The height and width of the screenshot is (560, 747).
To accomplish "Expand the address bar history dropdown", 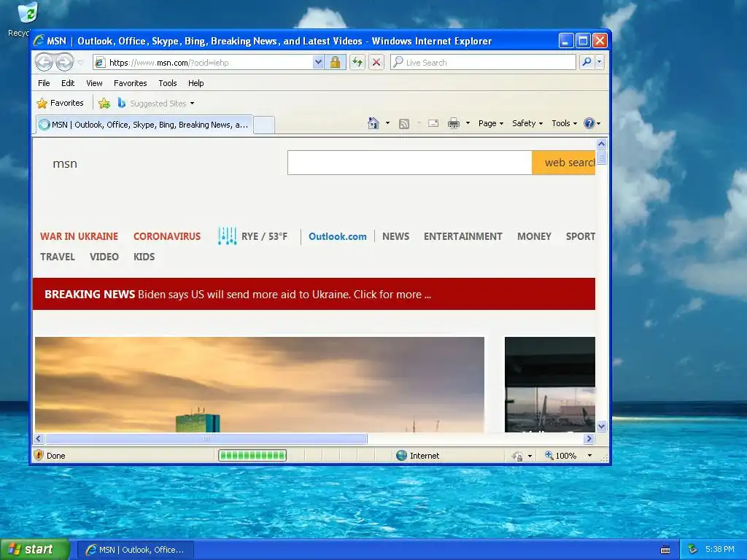I will click(318, 63).
